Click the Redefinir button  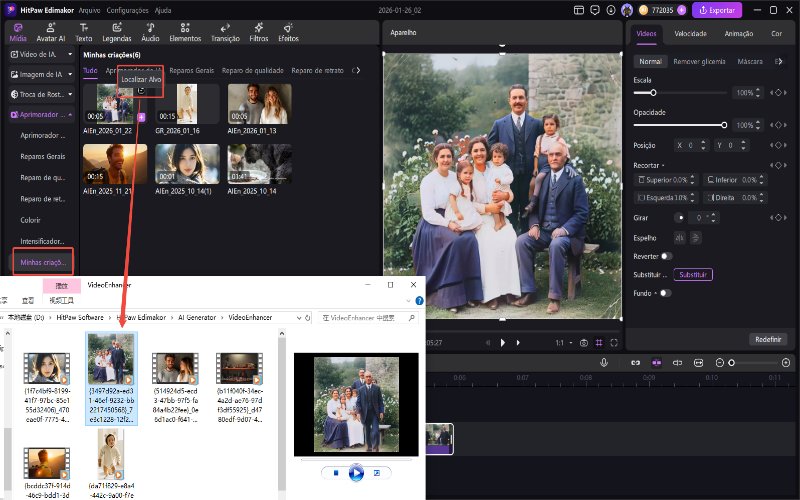click(767, 339)
